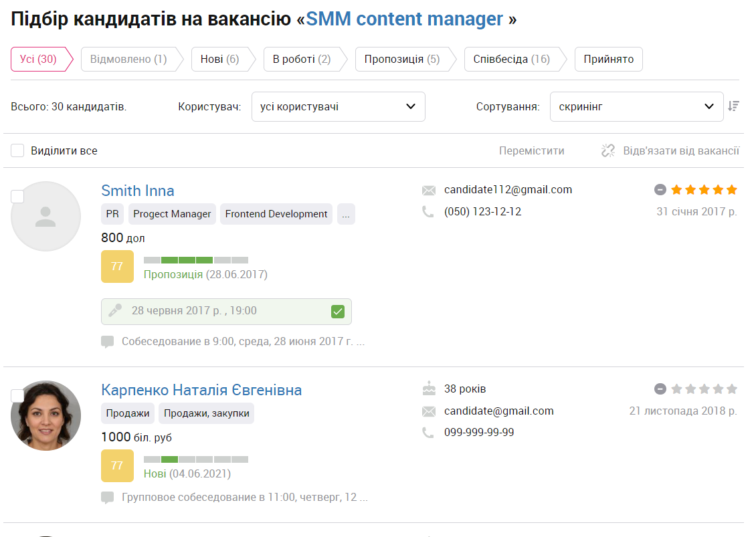Open Smith Inna's candidate profile
Image resolution: width=756 pixels, height=537 pixels.
(x=137, y=191)
